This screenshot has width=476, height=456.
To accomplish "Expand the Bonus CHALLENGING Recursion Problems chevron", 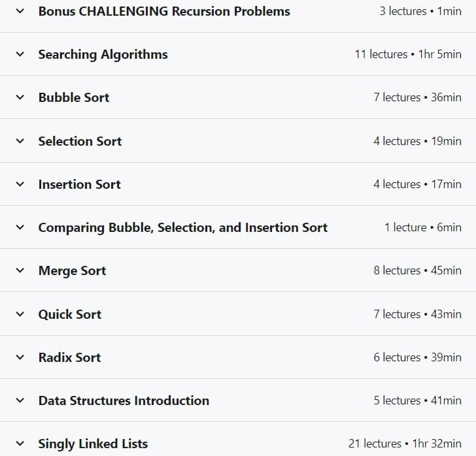I will (20, 11).
